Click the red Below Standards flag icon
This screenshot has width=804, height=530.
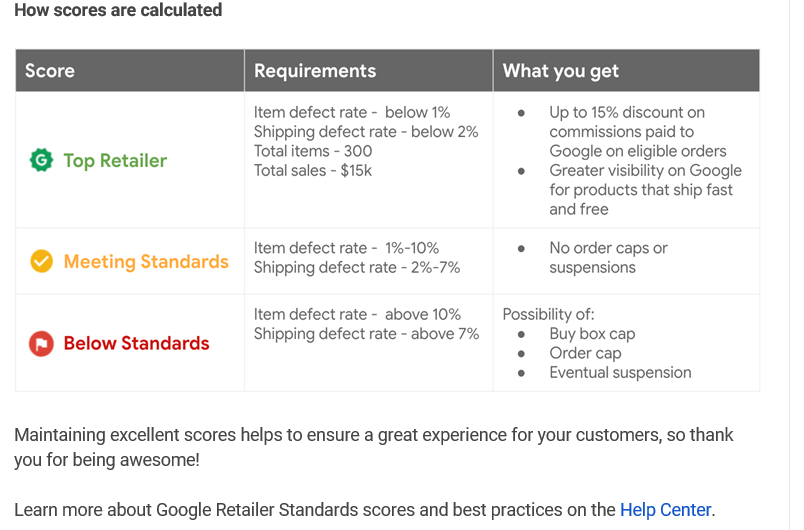pos(41,343)
